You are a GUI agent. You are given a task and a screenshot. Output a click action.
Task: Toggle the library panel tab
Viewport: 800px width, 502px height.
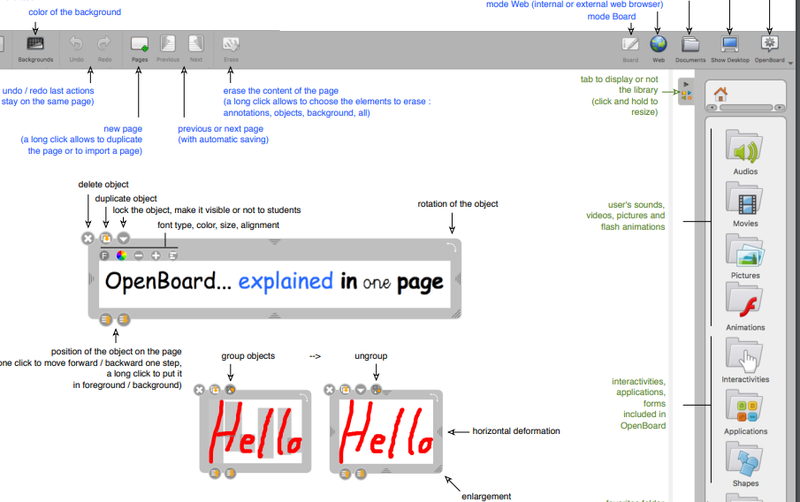686,91
